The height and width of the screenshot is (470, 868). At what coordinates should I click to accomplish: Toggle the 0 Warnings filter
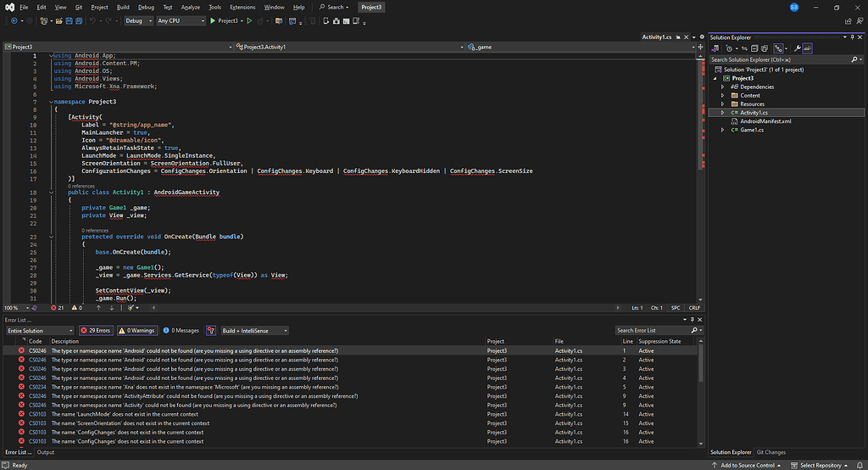tap(136, 331)
